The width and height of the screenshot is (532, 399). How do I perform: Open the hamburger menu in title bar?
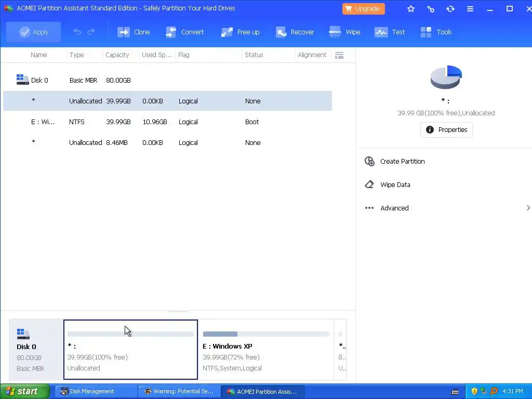pyautogui.click(x=470, y=9)
